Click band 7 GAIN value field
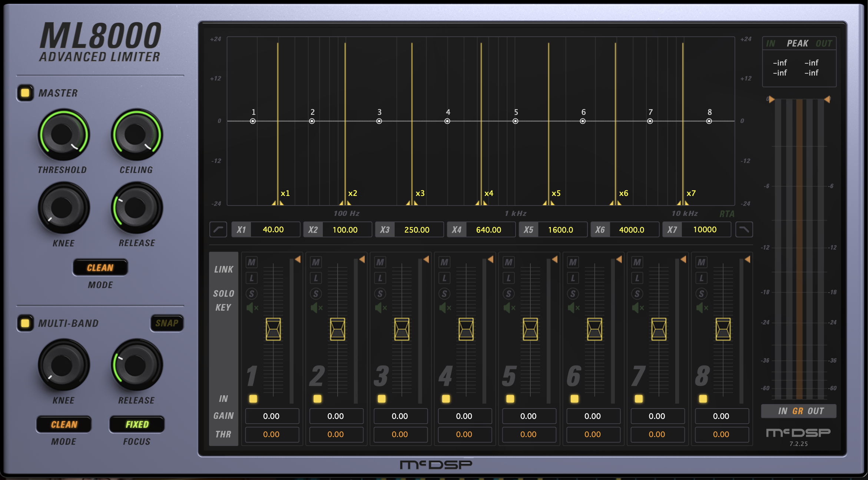868x480 pixels. 657,416
